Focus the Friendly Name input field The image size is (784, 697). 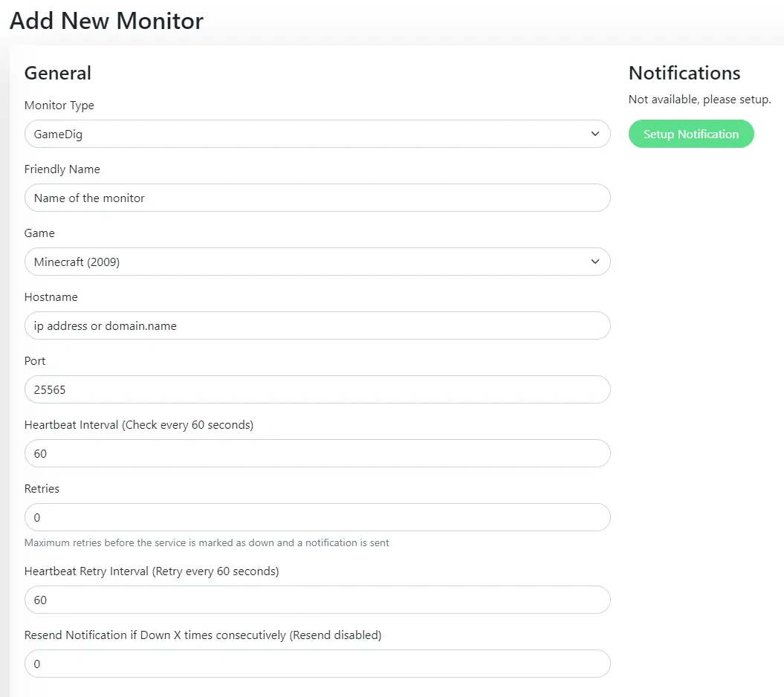317,198
